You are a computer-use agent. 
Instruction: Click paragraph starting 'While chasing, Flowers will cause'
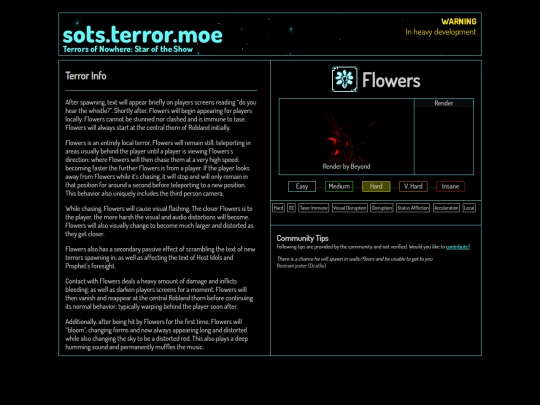[x=159, y=221]
